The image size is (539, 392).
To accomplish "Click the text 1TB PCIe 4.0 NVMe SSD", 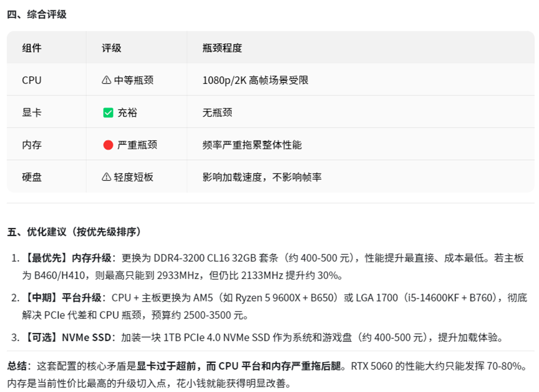I will click(x=217, y=338).
